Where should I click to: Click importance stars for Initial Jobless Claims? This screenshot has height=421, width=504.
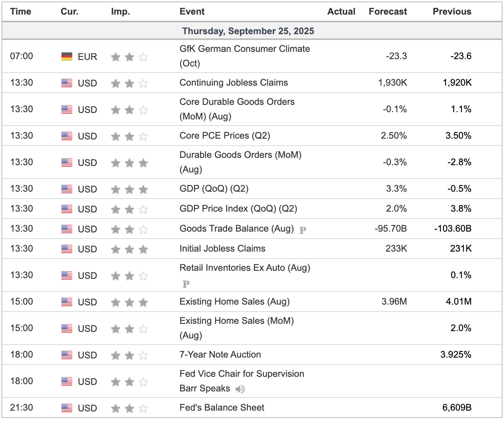[129, 249]
